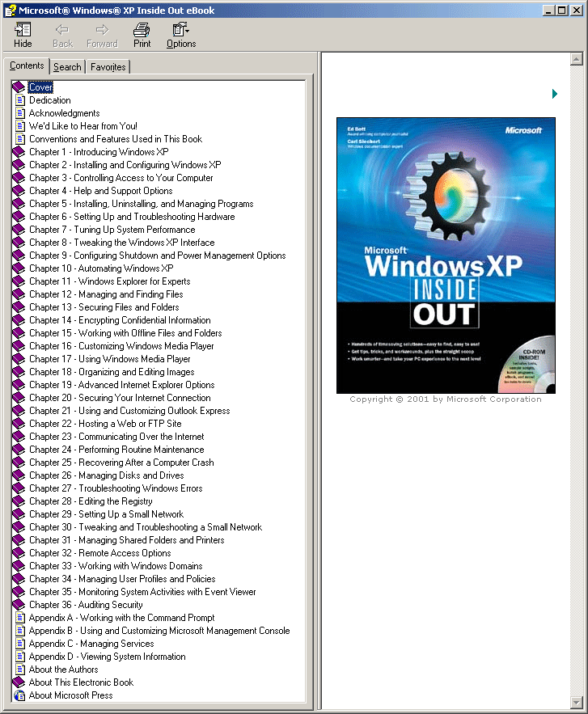Click the Windows XP Inside Out cover image
The width and height of the screenshot is (588, 714).
point(446,256)
